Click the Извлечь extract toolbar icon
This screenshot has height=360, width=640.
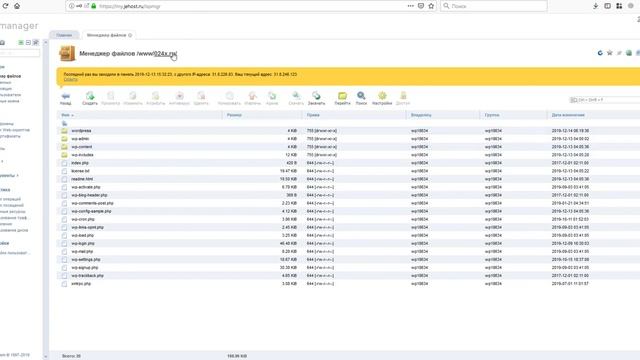tap(252, 96)
